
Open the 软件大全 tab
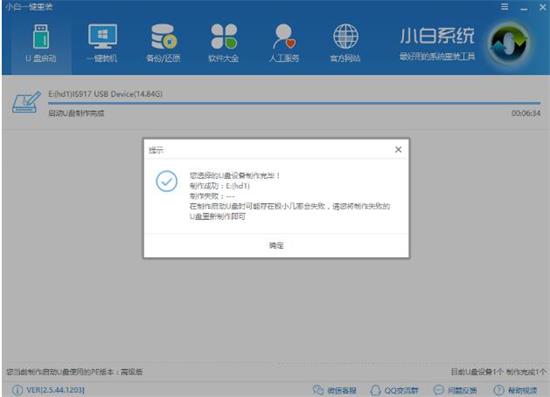224,44
